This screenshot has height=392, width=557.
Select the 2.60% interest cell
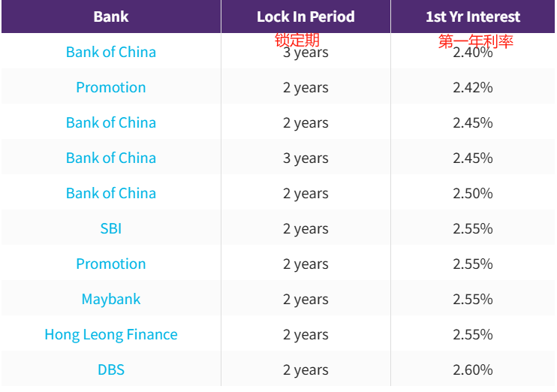tap(473, 369)
